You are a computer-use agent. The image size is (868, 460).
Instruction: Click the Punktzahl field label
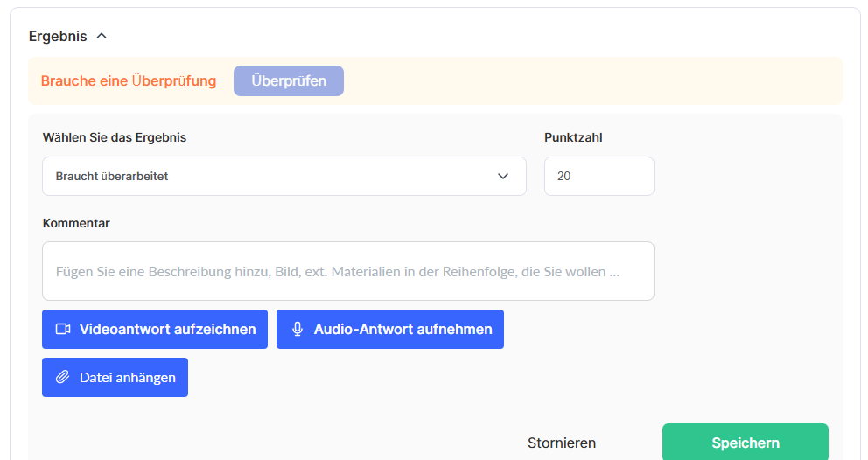573,137
